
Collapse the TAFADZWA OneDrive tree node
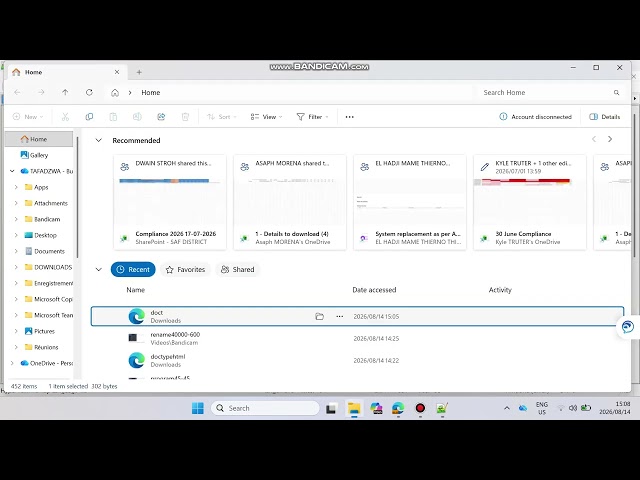[x=12, y=171]
